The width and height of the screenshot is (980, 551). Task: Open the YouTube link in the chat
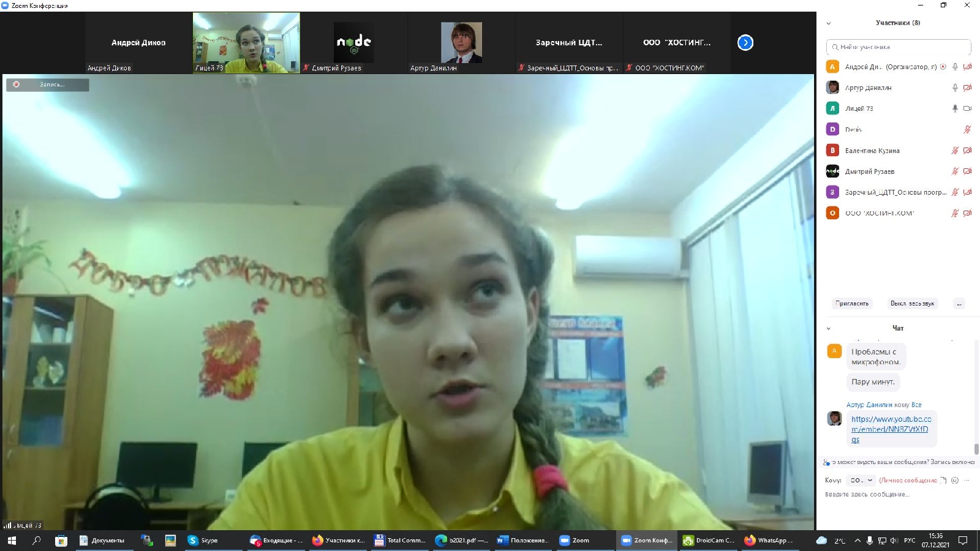point(891,429)
